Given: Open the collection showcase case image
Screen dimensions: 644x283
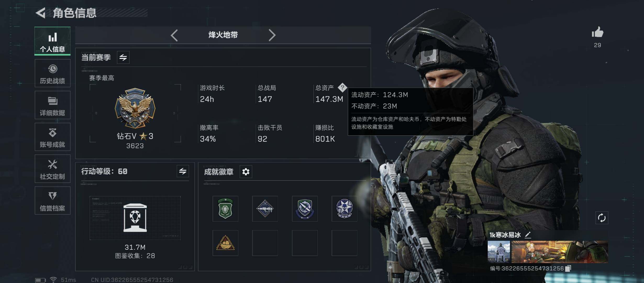Looking at the screenshot, I should click(135, 218).
